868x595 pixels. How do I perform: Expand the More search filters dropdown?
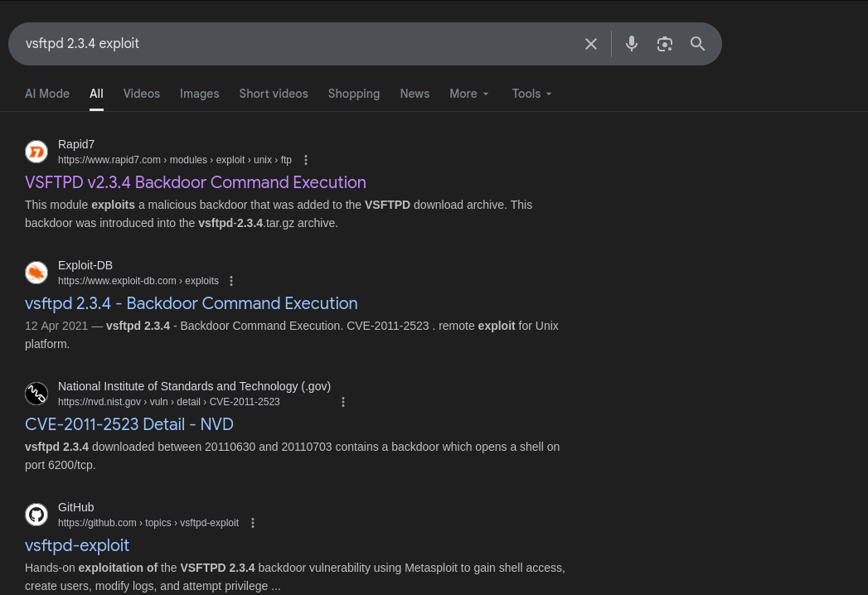(469, 94)
